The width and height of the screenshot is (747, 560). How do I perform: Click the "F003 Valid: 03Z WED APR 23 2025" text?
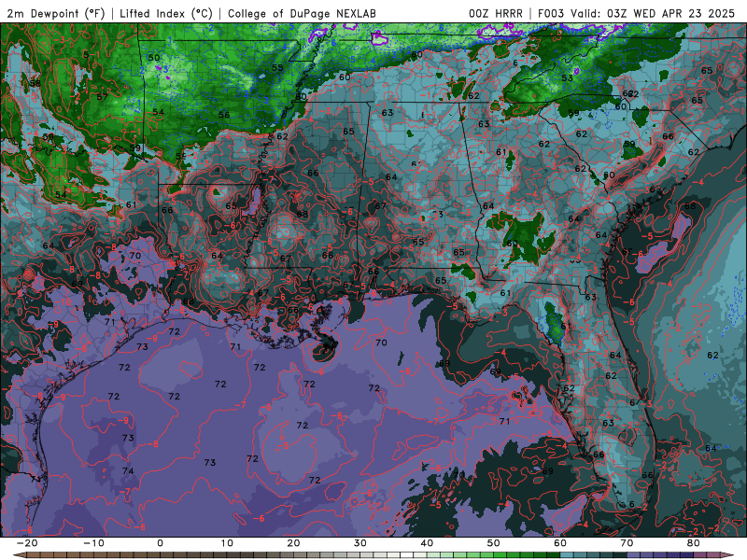pyautogui.click(x=636, y=13)
